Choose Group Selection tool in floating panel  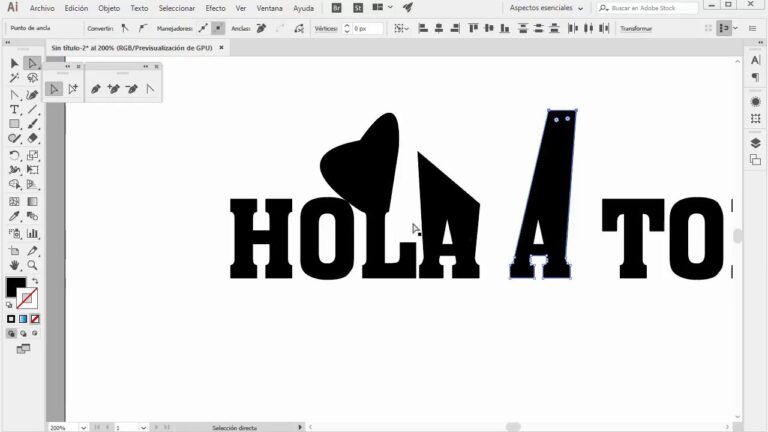pos(73,89)
